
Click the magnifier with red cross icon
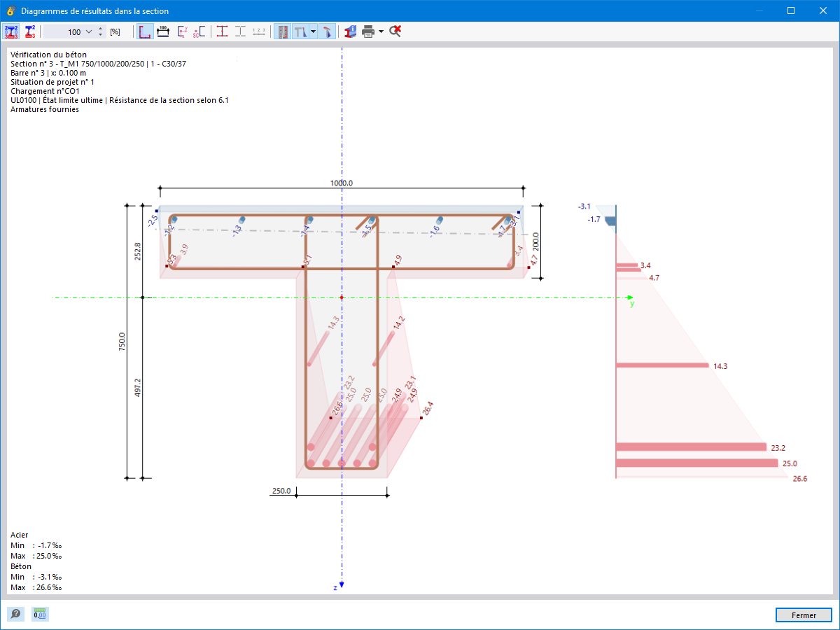(x=395, y=31)
